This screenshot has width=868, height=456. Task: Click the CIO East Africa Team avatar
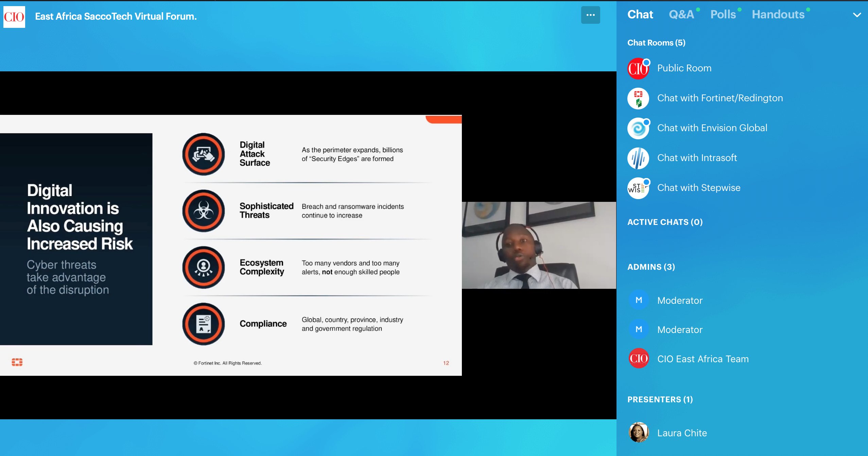click(639, 358)
